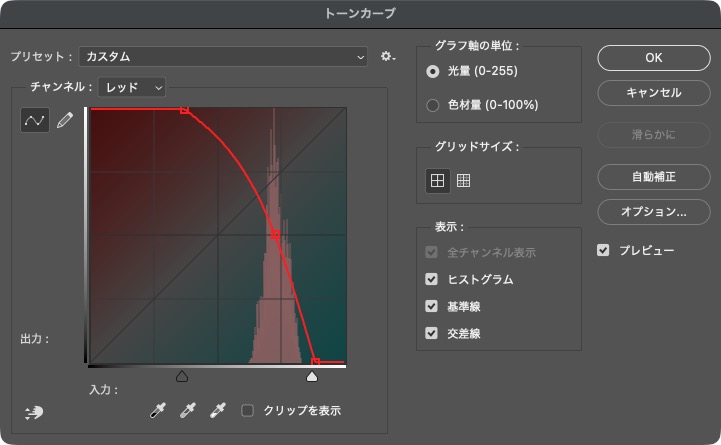Move the white point input slider triangle
721x445 pixels.
[x=312, y=377]
